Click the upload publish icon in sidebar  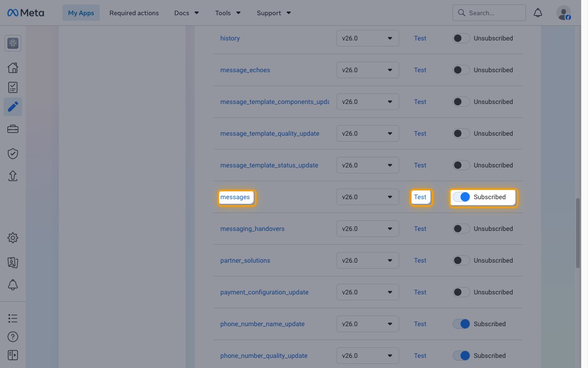(13, 176)
